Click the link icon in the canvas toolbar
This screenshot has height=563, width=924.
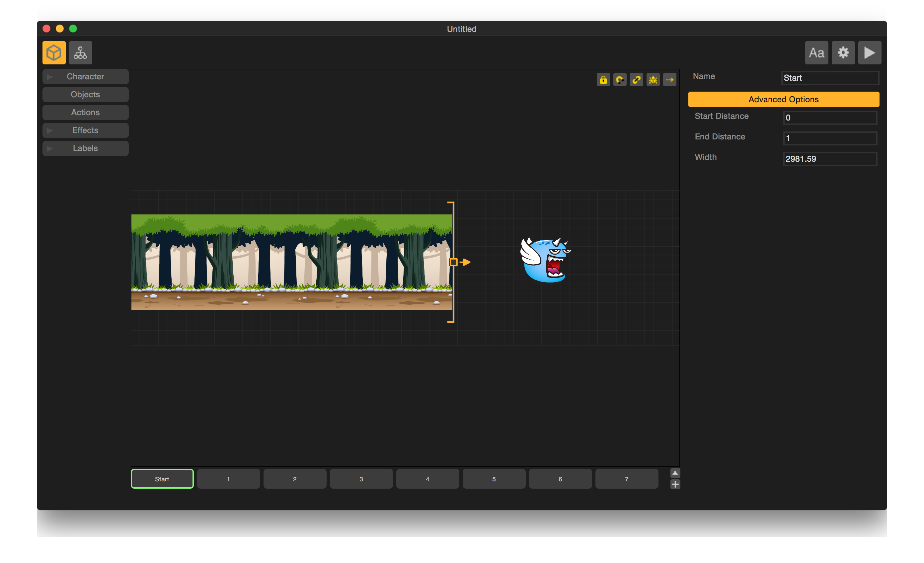point(636,80)
